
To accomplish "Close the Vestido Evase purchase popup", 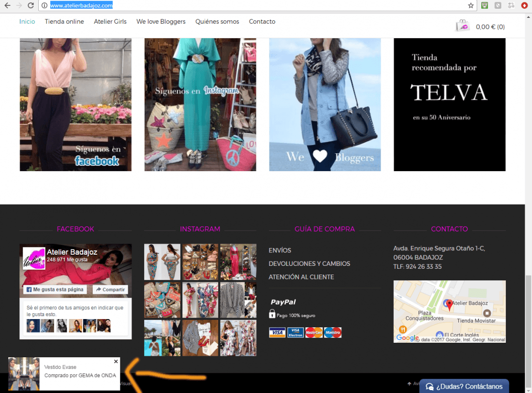I will coord(116,362).
